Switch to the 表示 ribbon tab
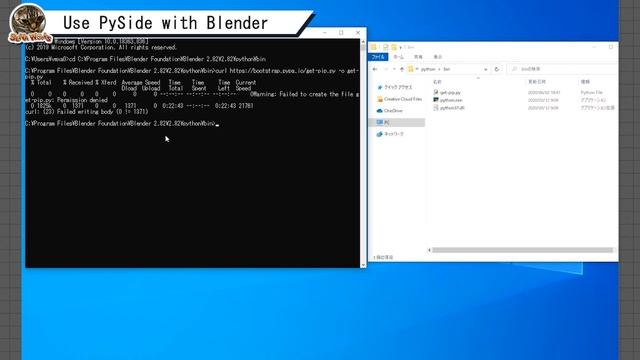The image size is (640, 360). pyautogui.click(x=438, y=57)
